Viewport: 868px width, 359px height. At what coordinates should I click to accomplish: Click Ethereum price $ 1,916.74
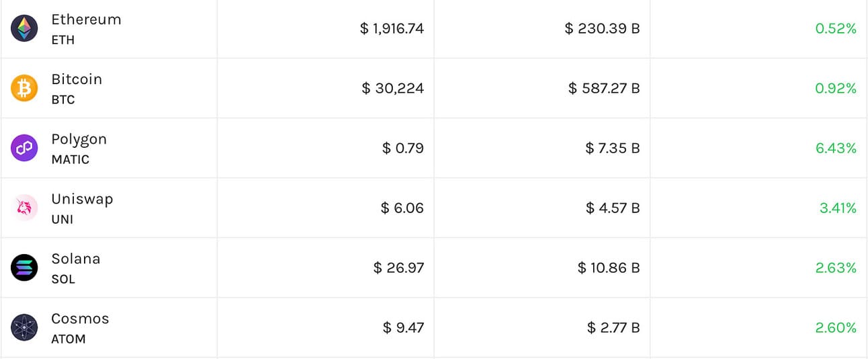(x=392, y=28)
